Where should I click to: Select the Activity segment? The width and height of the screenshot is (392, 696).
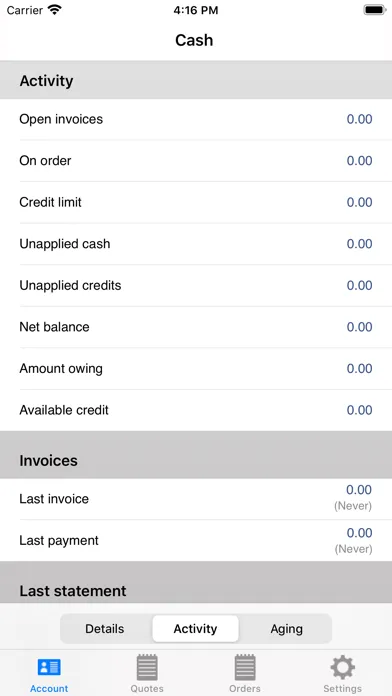[x=195, y=629]
